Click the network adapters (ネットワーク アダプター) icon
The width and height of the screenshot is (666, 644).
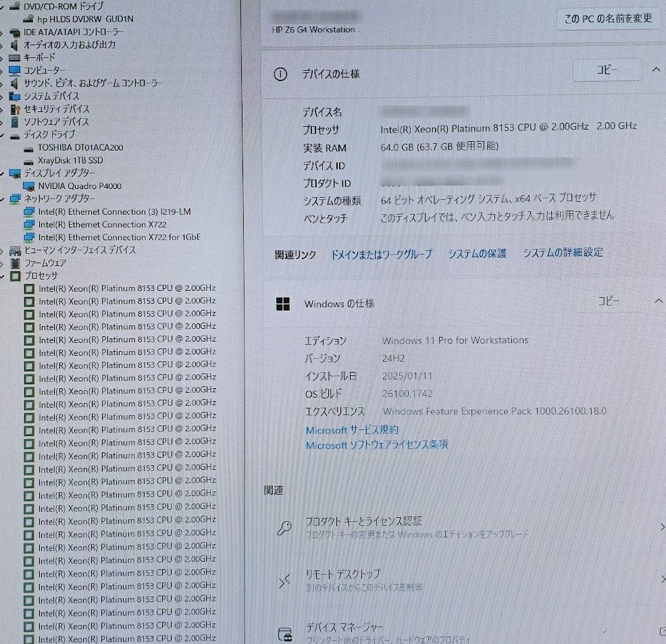(15, 198)
